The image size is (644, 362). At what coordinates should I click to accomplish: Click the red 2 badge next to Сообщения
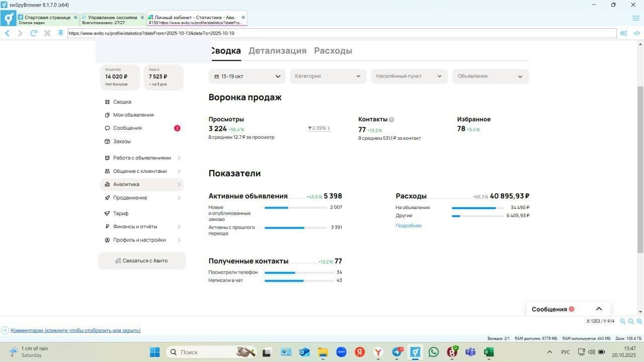(x=177, y=128)
